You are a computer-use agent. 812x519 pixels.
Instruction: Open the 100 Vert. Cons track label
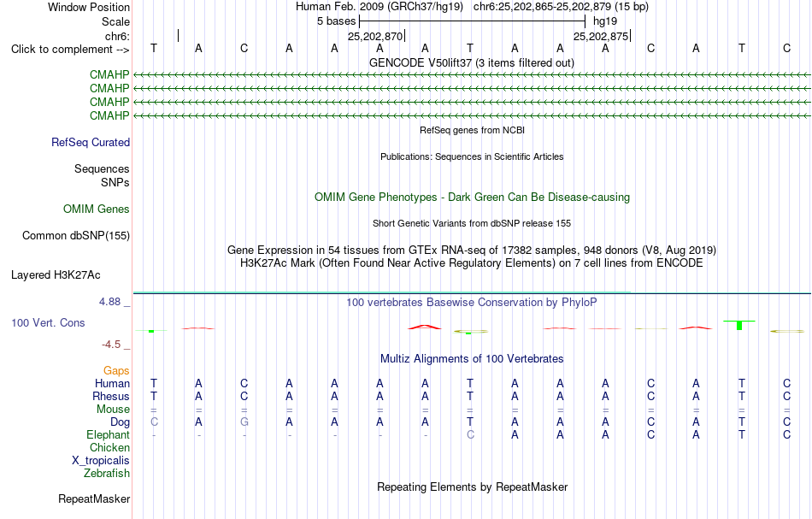[x=48, y=322]
